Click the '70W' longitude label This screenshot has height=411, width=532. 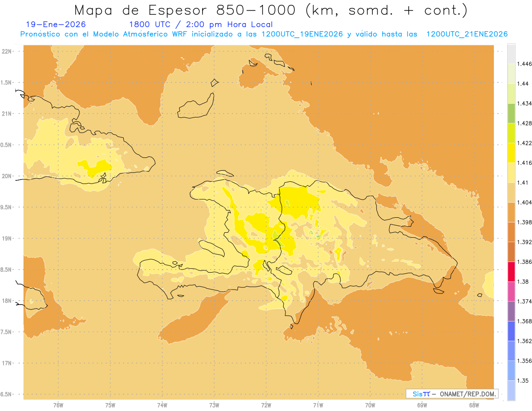coord(370,405)
